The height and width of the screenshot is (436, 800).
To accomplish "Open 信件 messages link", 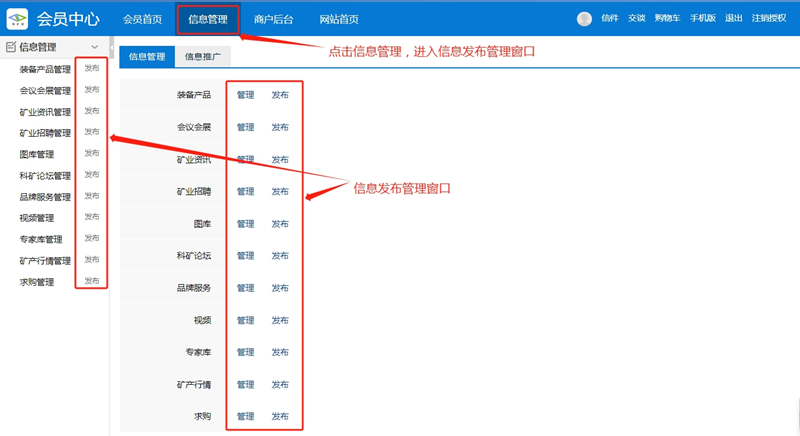I will pyautogui.click(x=609, y=19).
